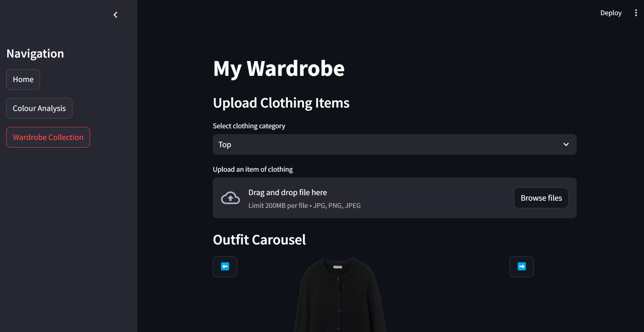
Task: Go to previous outfit with left arrow
Action: [x=225, y=266]
